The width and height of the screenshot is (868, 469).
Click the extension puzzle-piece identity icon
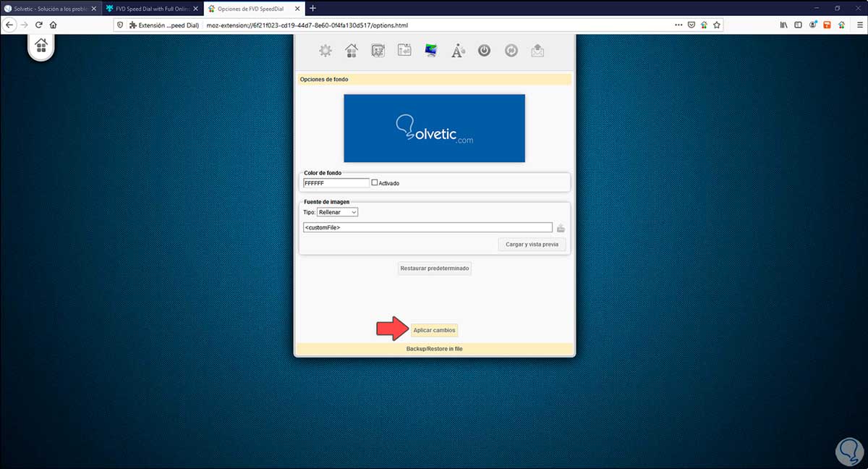coord(133,25)
